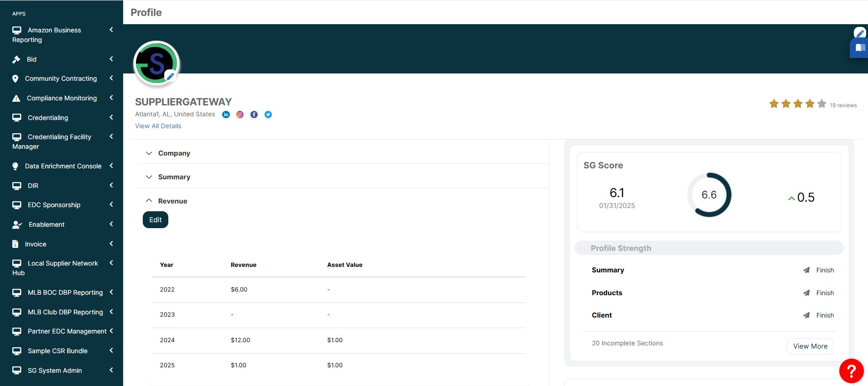Open the View All Details link
Viewport: 868px width, 386px height.
[158, 126]
